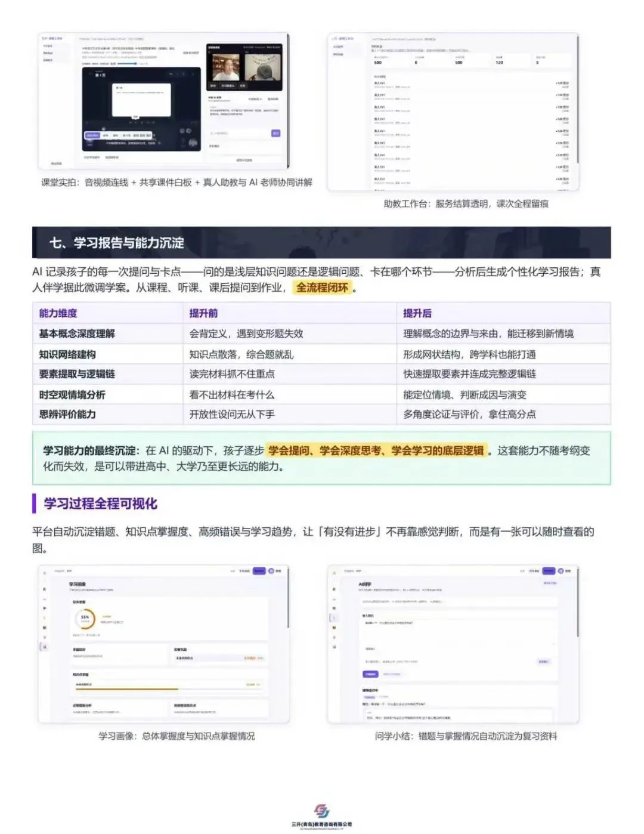Image resolution: width=644 pixels, height=834 pixels.
Task: Click the round avatar icon in 学习画像 top bar
Action: tap(271, 571)
